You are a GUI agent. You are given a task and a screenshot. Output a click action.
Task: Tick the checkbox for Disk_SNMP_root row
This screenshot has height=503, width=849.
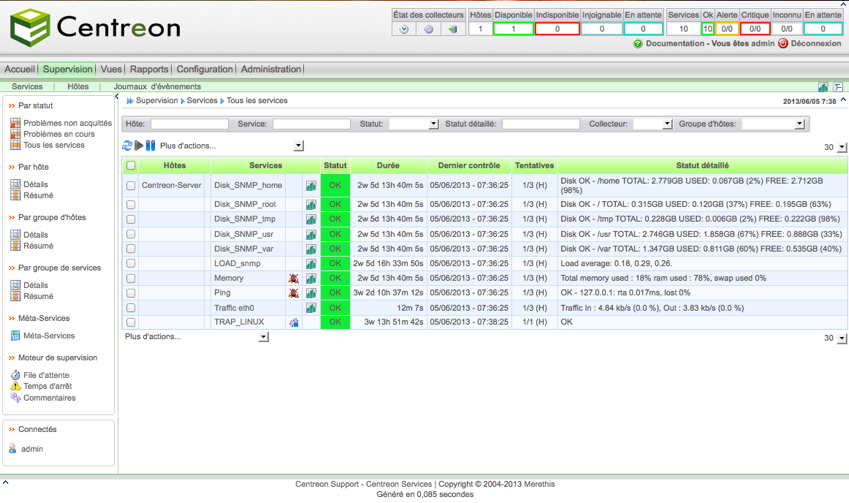coord(131,204)
